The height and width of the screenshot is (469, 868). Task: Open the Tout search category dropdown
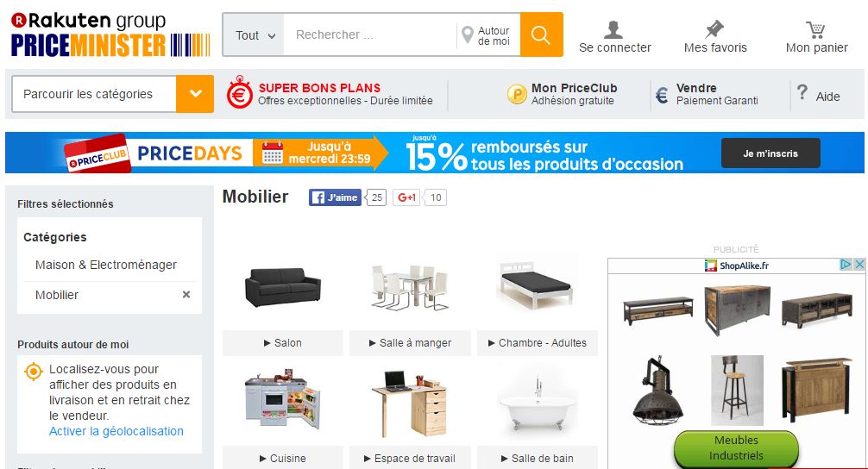(x=255, y=35)
